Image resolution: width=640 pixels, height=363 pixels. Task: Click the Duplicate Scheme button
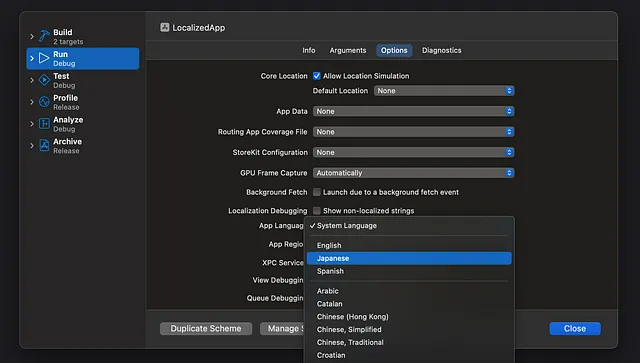(x=206, y=328)
